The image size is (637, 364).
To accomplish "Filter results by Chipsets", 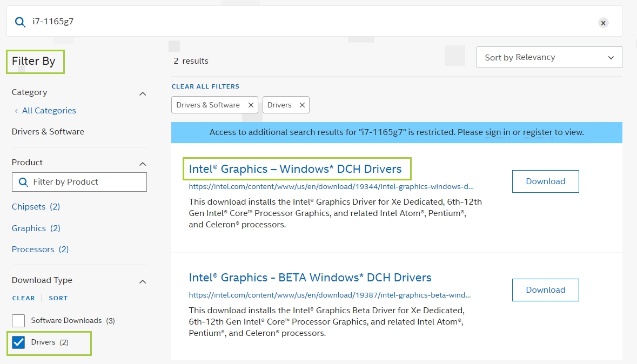I will tap(29, 206).
